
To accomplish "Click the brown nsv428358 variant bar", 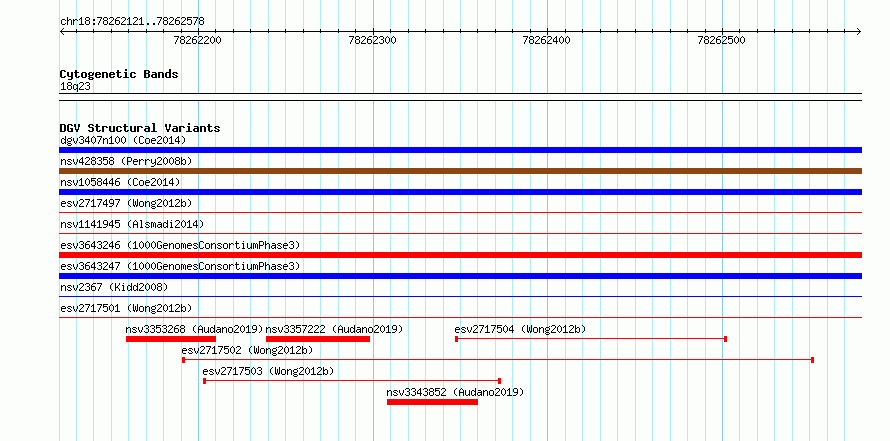I will [x=460, y=171].
